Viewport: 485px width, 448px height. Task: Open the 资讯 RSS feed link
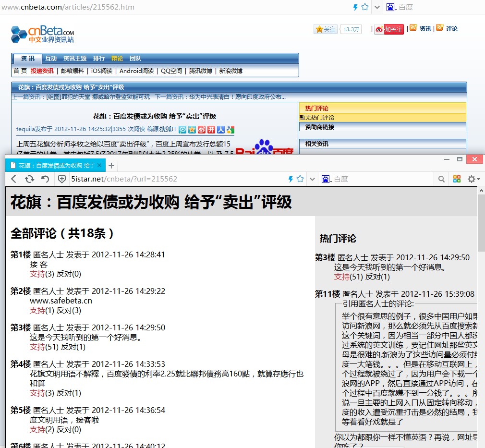425,29
